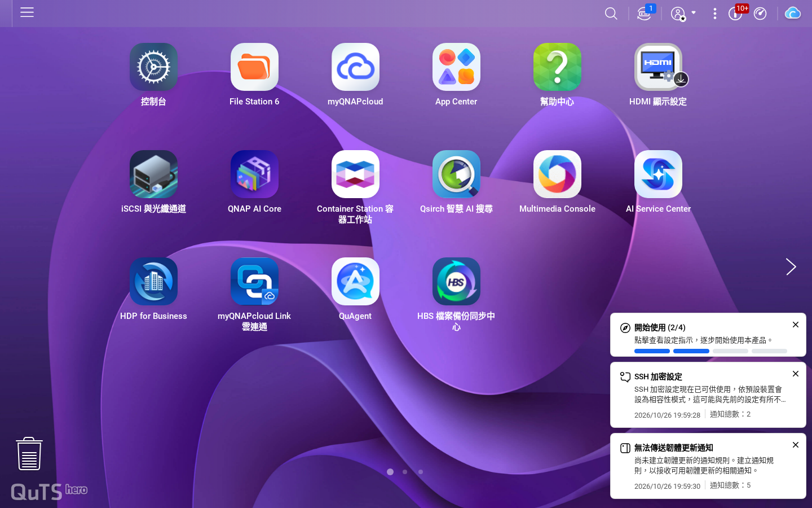
Task: Launch myQNAPcloud from the desktop
Action: click(355, 67)
